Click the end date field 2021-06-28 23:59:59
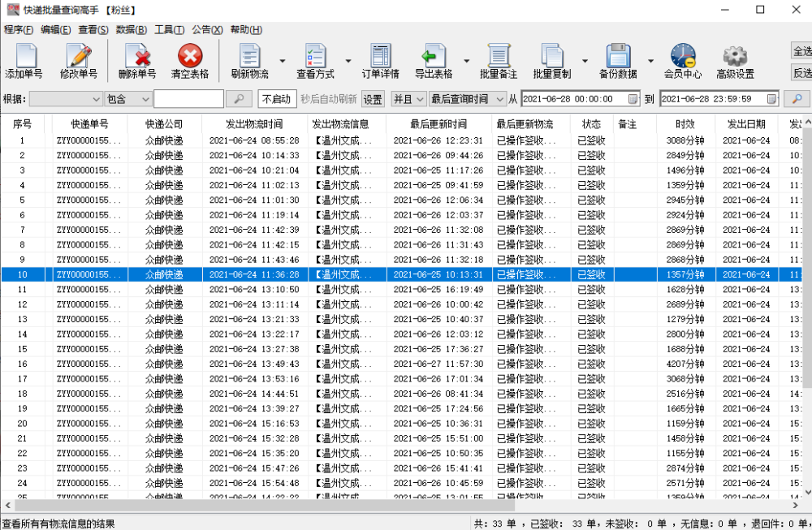This screenshot has width=812, height=530. [719, 99]
